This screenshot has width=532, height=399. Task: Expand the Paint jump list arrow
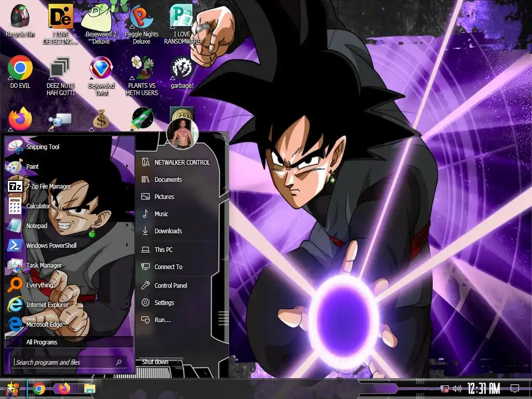[127, 166]
